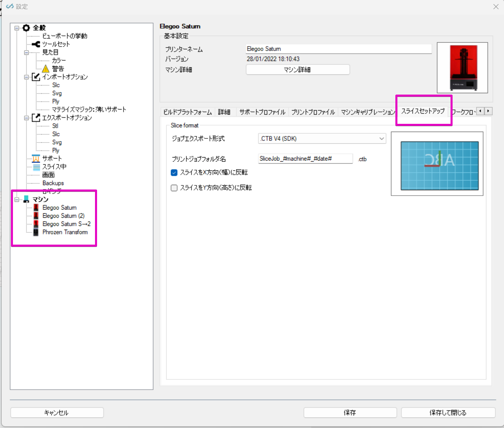
Task: Select Ply under エクスポートオプション
Action: 56,150
